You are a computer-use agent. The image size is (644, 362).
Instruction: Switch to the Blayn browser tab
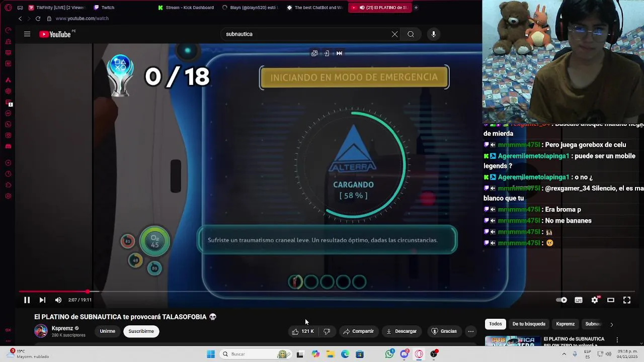coord(251,8)
